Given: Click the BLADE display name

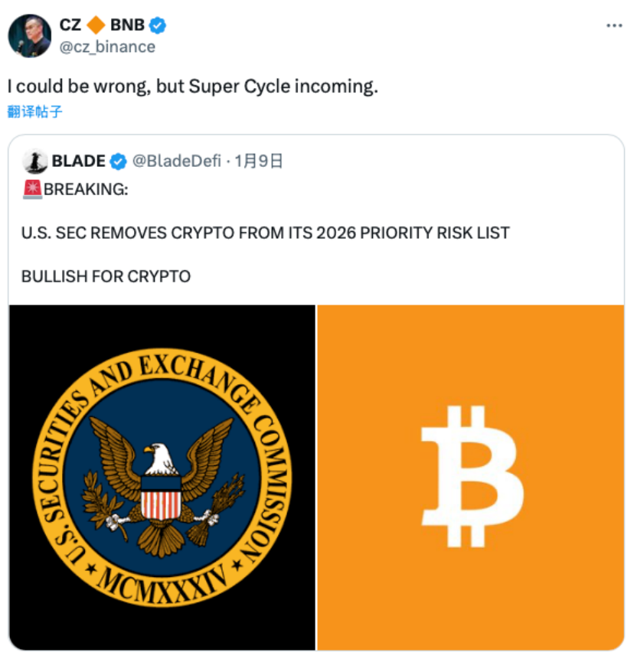Looking at the screenshot, I should tap(79, 161).
